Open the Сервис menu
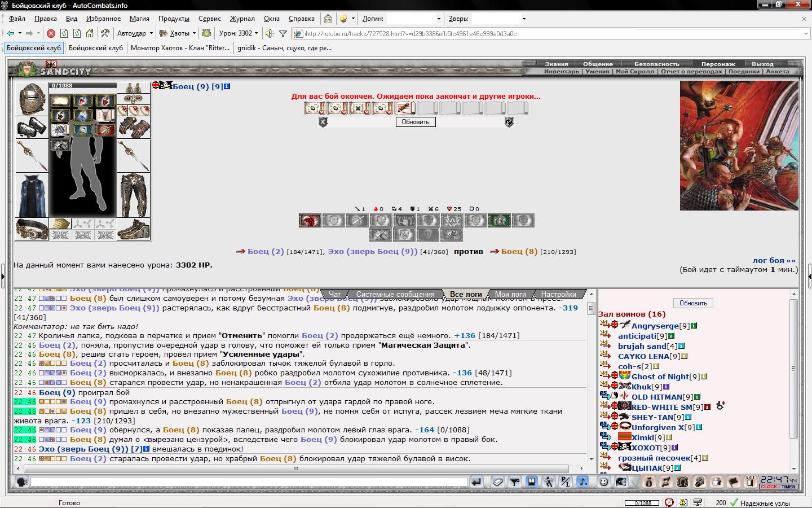This screenshot has height=508, width=812. pyautogui.click(x=210, y=19)
